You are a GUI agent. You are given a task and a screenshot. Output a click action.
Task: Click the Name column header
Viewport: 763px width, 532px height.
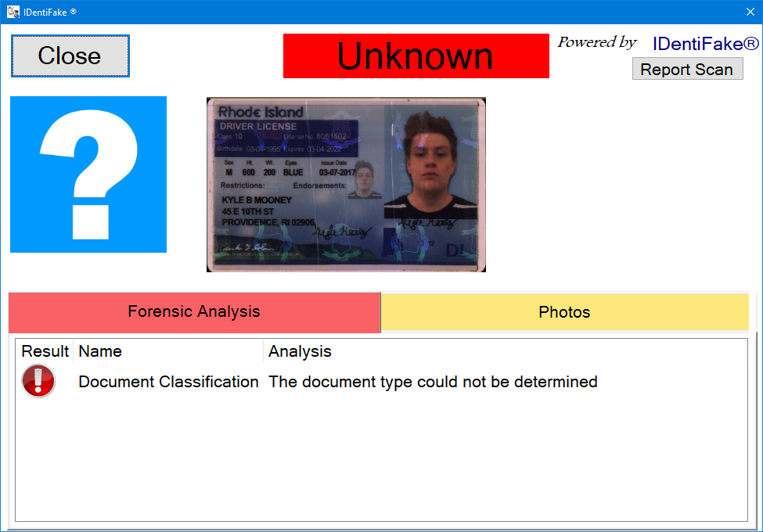coord(168,351)
